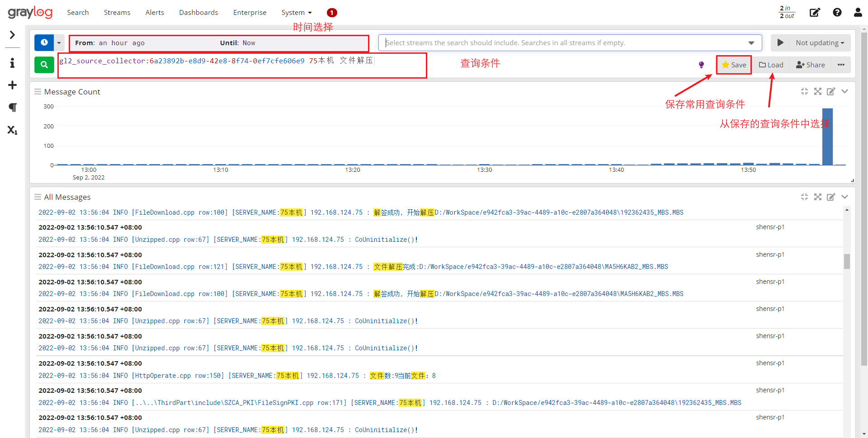Open the user profile icon
Screen dimensions: 868x438
point(858,13)
